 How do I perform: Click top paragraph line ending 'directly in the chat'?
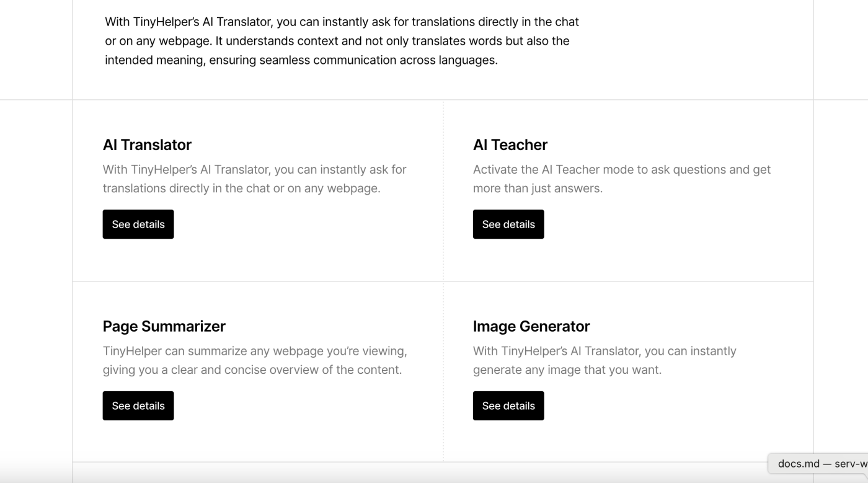coord(342,22)
